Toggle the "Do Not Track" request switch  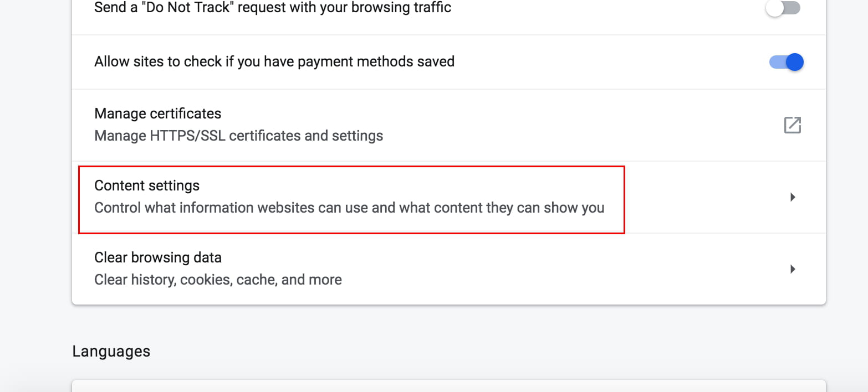783,8
